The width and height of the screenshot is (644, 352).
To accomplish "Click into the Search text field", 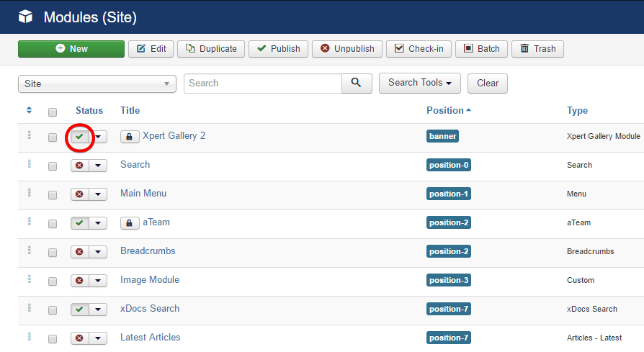I will [x=262, y=84].
